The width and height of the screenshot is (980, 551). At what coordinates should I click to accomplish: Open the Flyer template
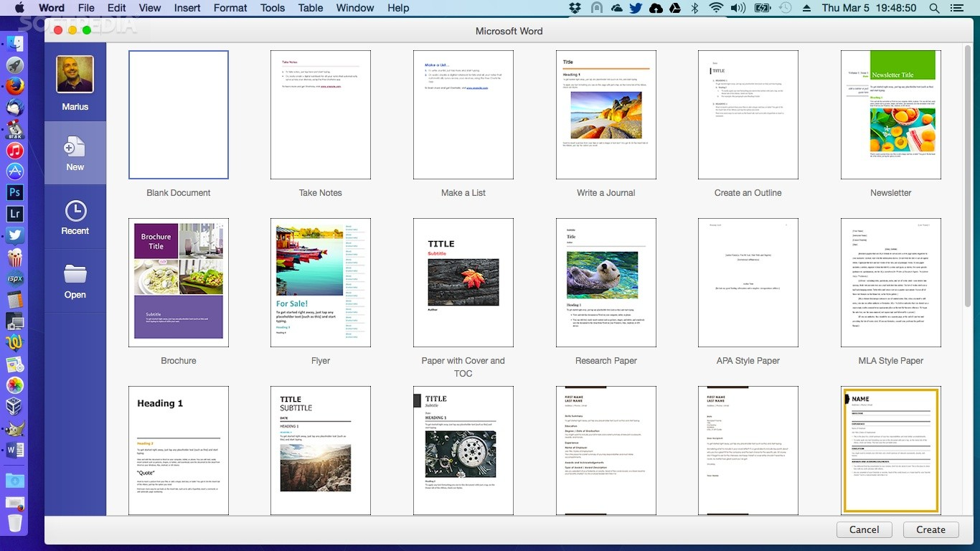click(x=320, y=282)
